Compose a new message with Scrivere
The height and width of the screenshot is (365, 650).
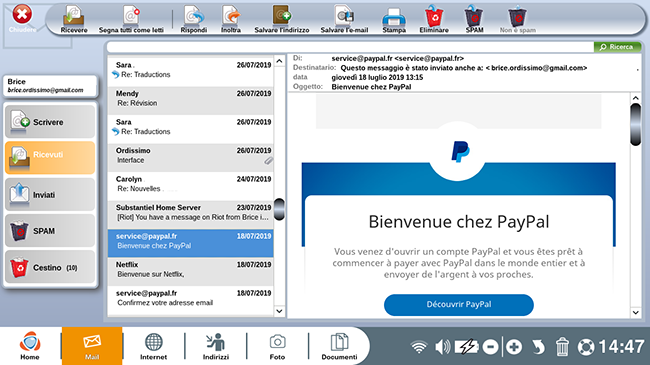50,122
